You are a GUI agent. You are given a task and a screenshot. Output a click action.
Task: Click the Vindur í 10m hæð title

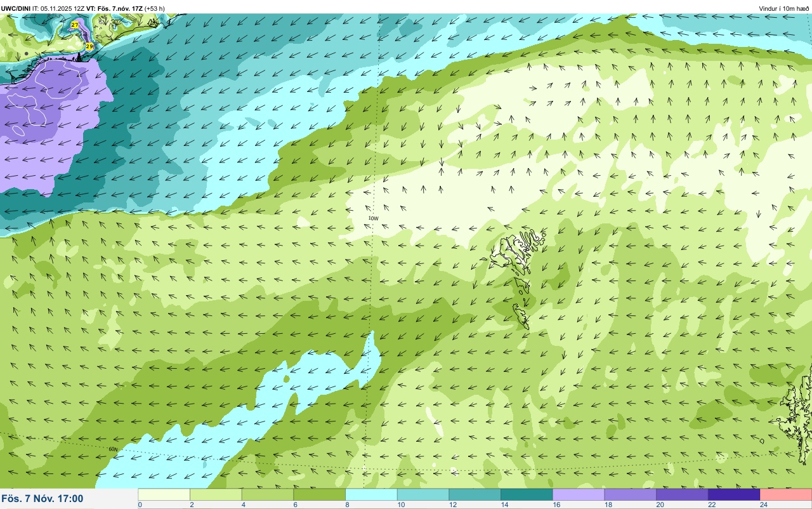[x=784, y=9]
